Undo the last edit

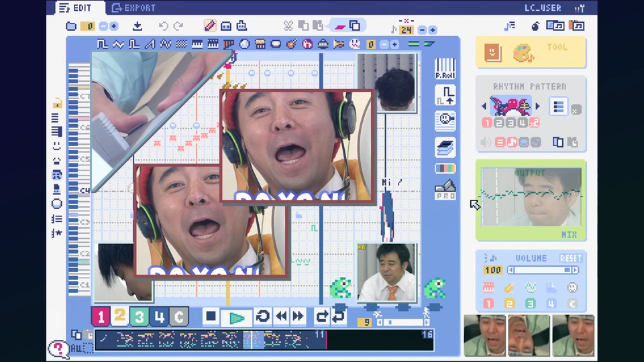[x=164, y=26]
